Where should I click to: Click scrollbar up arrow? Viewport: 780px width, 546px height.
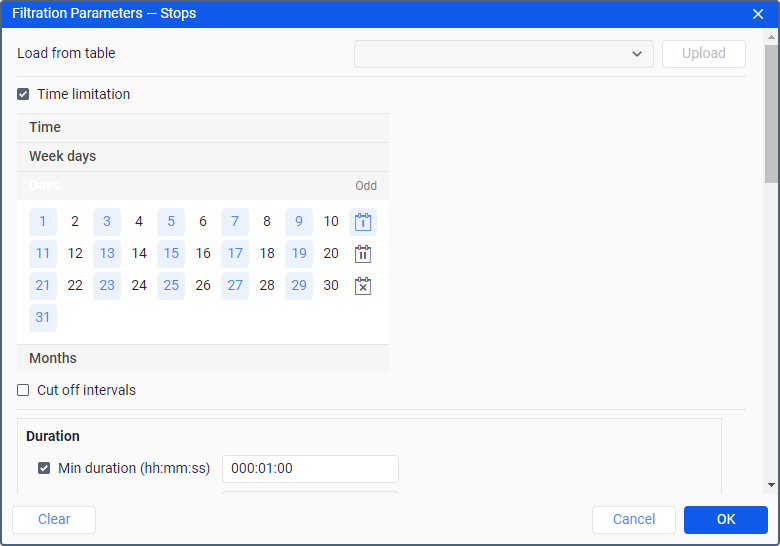[x=771, y=37]
